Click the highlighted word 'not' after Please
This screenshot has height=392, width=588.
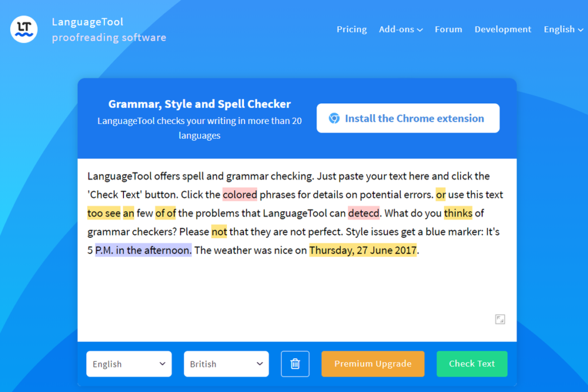[x=219, y=232]
